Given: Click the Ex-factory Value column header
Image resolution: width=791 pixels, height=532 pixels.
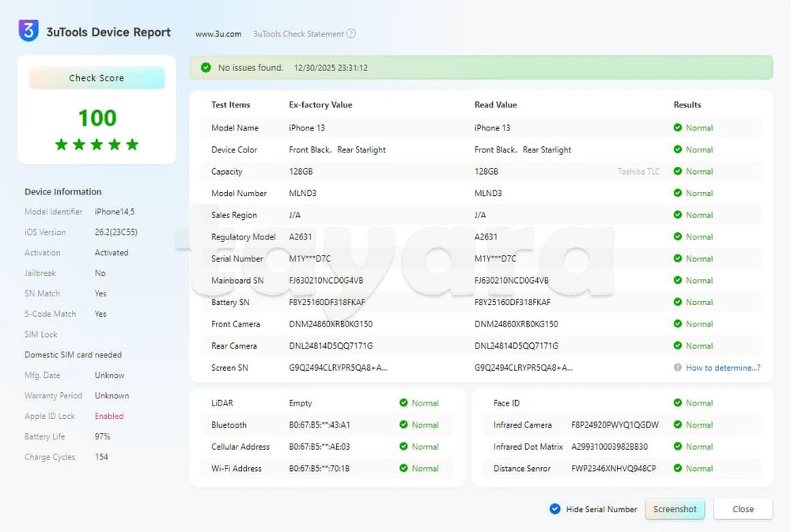Looking at the screenshot, I should pyautogui.click(x=320, y=105).
